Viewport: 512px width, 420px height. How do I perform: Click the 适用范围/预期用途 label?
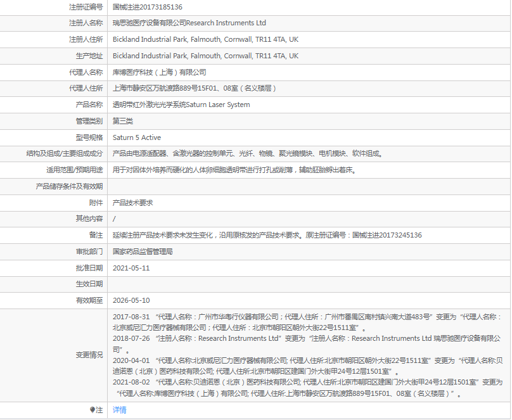pos(74,170)
